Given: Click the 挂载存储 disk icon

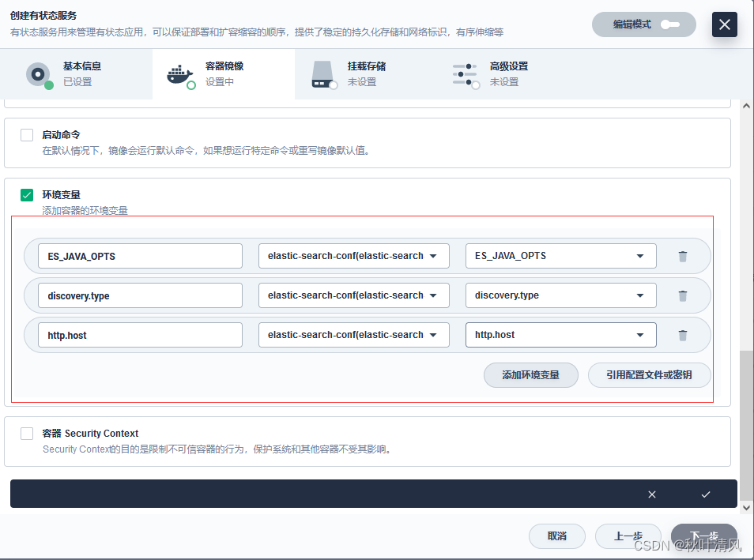Looking at the screenshot, I should (322, 73).
